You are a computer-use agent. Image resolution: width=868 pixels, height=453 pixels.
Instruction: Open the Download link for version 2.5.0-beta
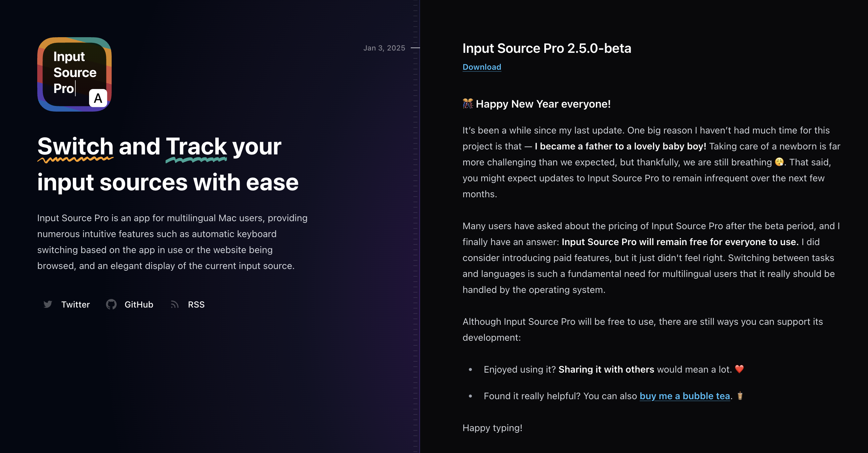pos(482,67)
